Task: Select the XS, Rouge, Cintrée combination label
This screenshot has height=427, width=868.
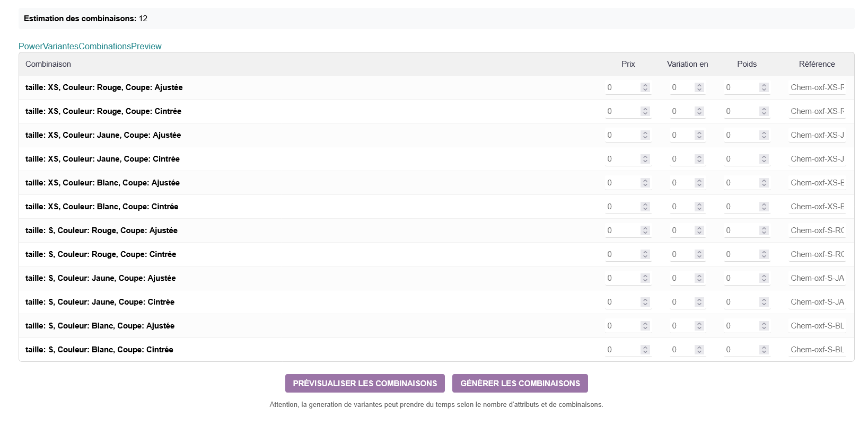Action: (x=103, y=111)
